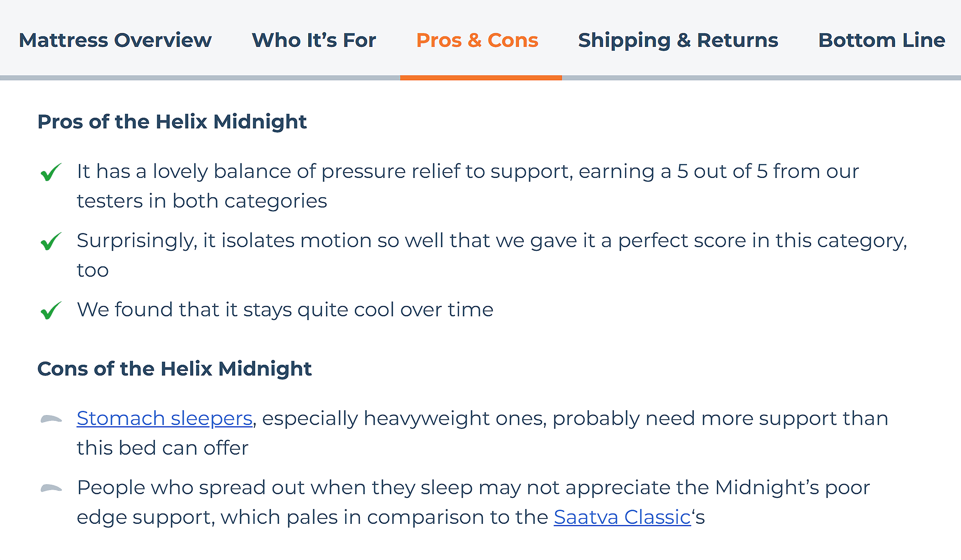Switch to the Mattress Overview tab
Viewport: 961px width, 560px height.
115,40
